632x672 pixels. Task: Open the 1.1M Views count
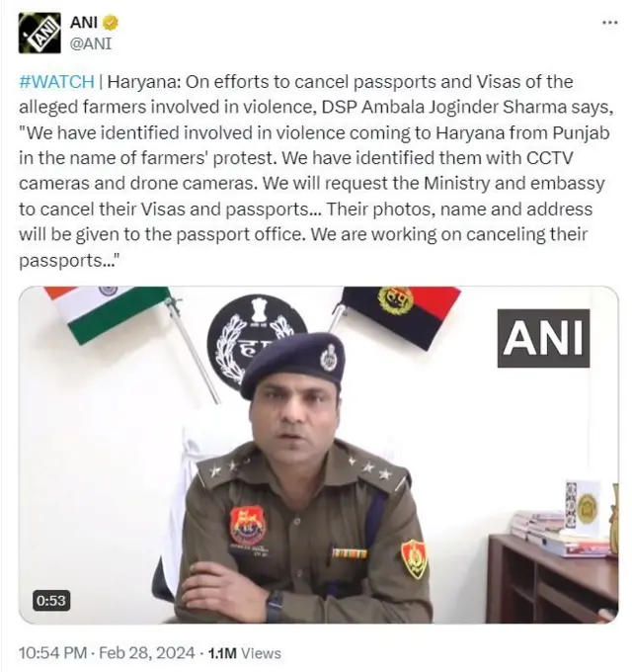pyautogui.click(x=245, y=653)
